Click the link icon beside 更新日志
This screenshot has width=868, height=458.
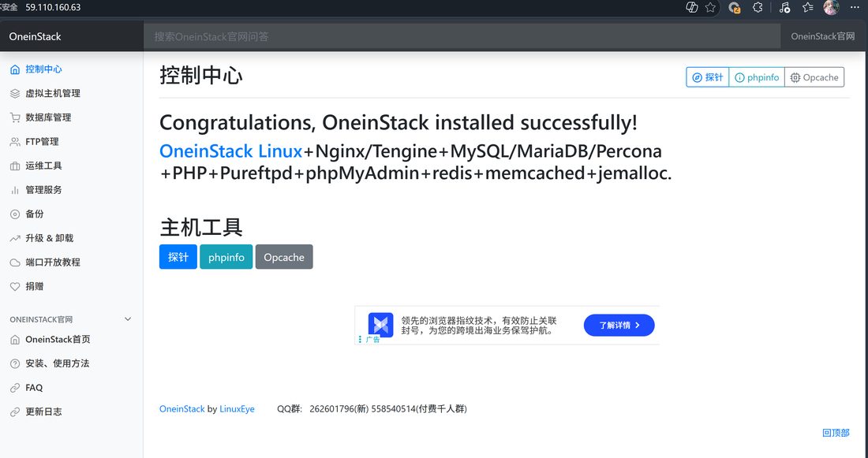coord(15,412)
